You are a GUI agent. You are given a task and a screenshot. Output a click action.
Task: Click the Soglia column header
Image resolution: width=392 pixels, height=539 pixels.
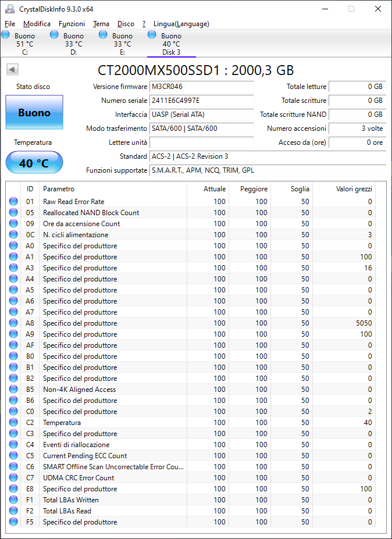[x=291, y=189]
